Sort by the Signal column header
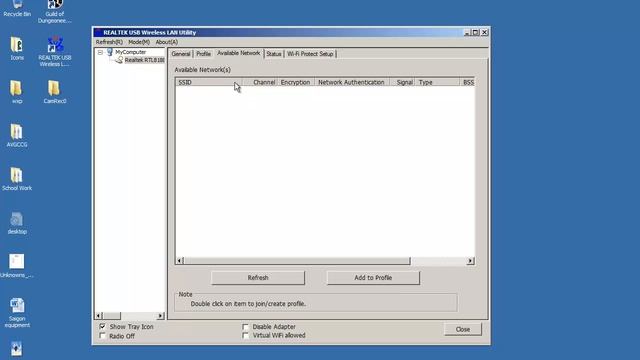This screenshot has height=360, width=640. (402, 82)
